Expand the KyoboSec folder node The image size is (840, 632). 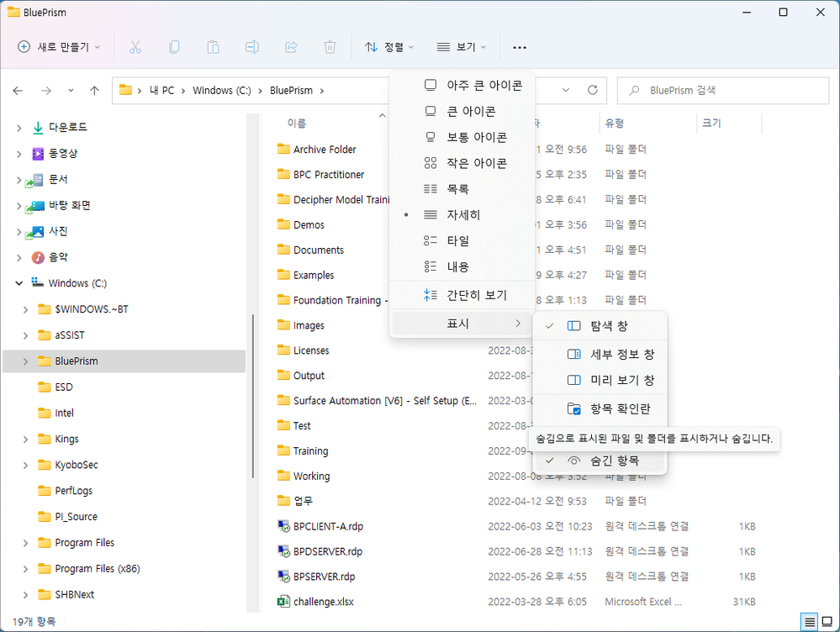25,465
